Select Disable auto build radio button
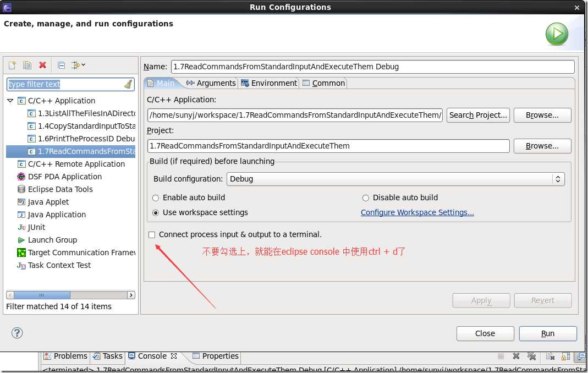Viewport: 588px width, 373px height. click(x=366, y=198)
